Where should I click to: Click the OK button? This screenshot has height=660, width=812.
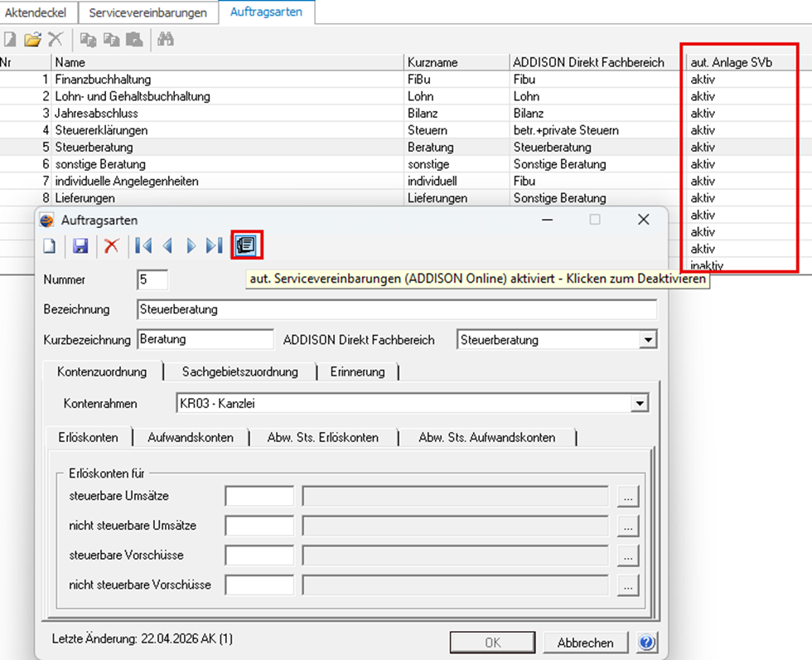pyautogui.click(x=492, y=643)
